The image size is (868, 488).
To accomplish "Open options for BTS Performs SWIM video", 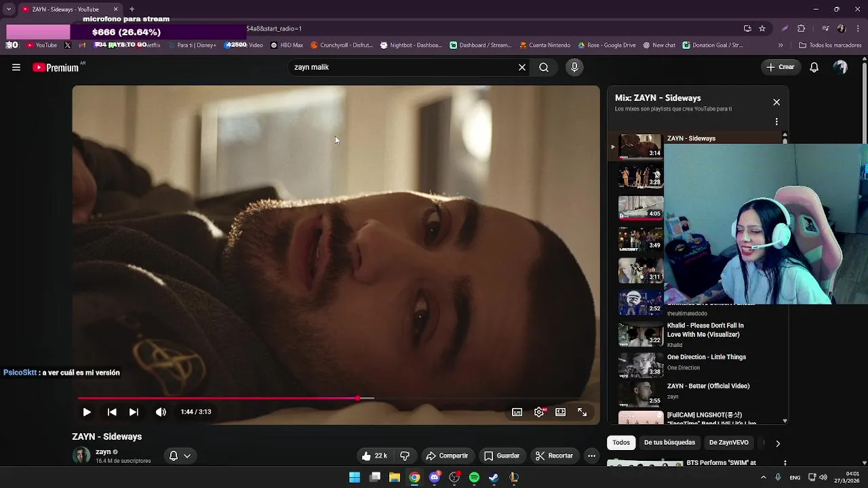I will click(x=785, y=463).
